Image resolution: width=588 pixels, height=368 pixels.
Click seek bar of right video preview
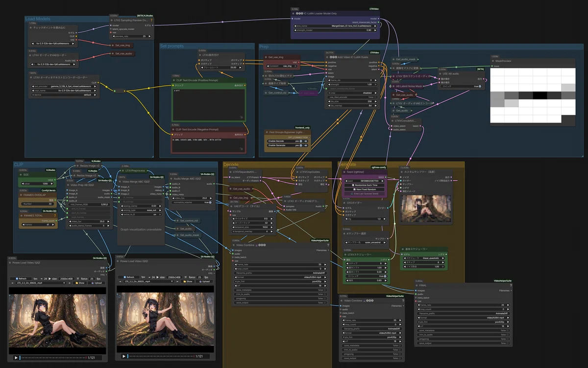click(x=162, y=356)
